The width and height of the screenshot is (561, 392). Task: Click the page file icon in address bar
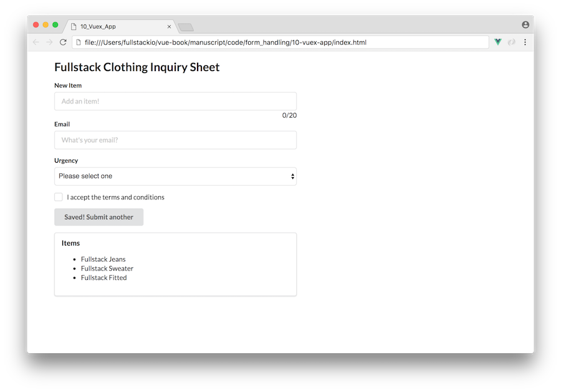coord(79,42)
